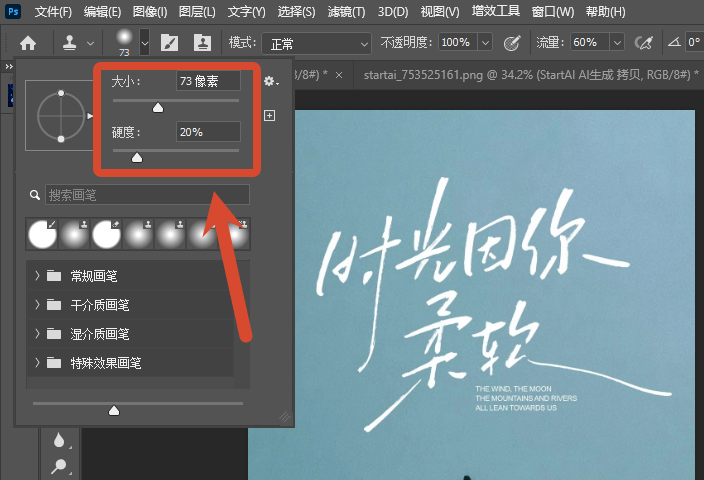
Task: Select the Clone Stamp tool preset icon
Action: click(70, 43)
